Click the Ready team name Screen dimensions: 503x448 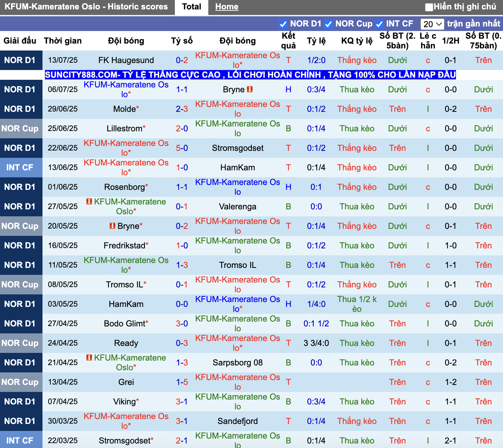click(126, 343)
